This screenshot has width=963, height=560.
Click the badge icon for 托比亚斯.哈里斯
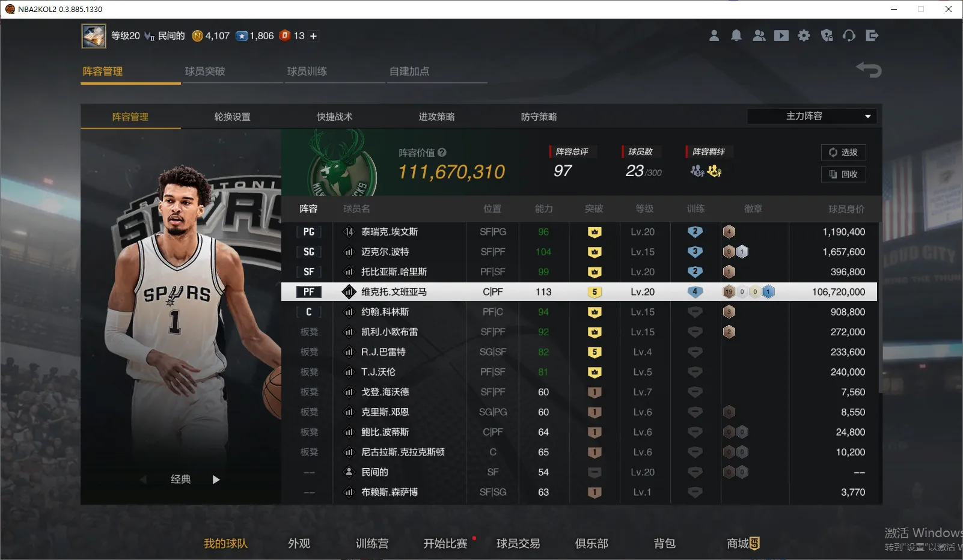[729, 272]
